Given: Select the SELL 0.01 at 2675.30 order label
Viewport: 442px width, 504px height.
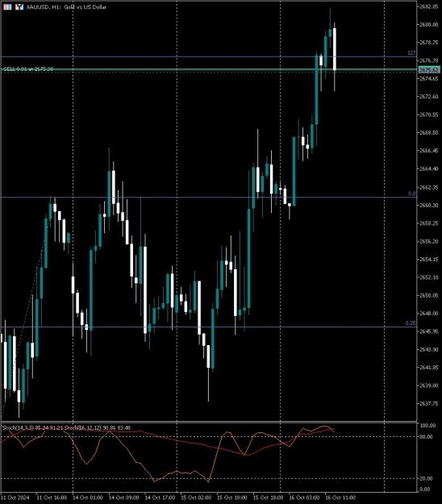Looking at the screenshot, I should coord(28,69).
